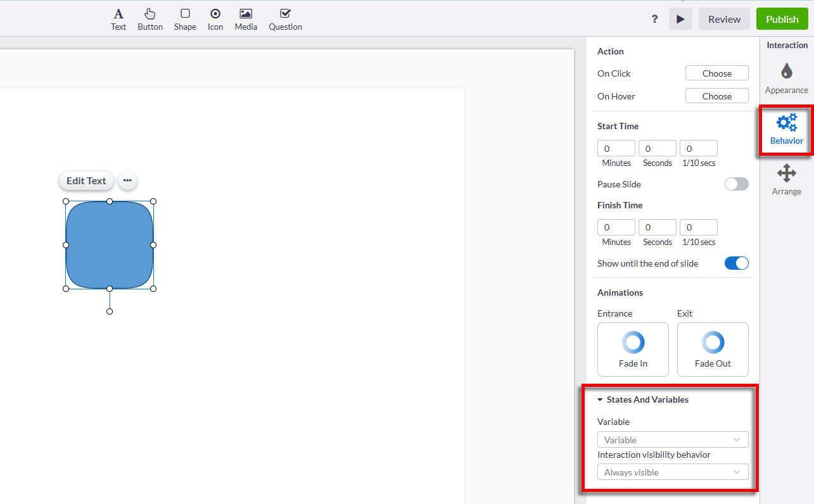Open the Media tool in toolbar
This screenshot has height=504, width=814.
pyautogui.click(x=246, y=20)
